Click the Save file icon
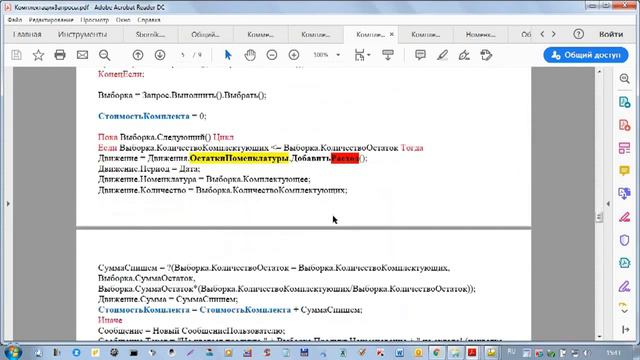This screenshot has width=640, height=360. click(x=16, y=55)
